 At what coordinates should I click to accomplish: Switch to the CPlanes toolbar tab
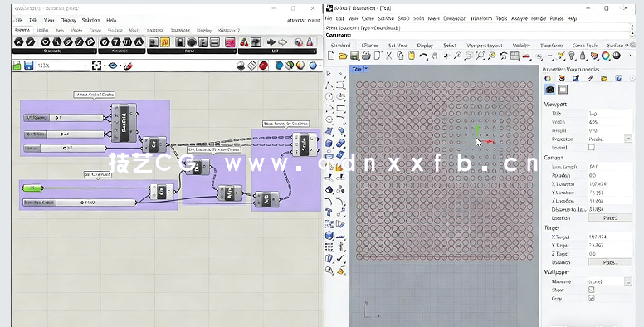(x=369, y=45)
